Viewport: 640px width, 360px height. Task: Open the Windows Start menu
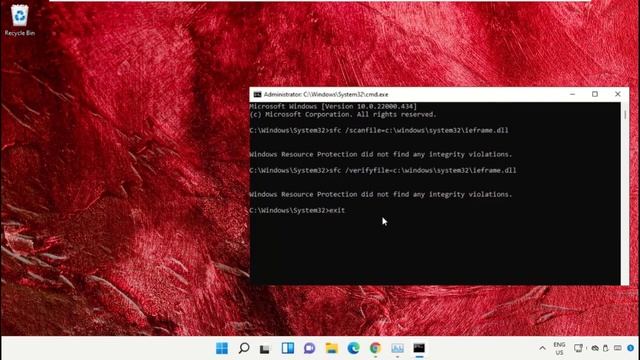point(222,348)
